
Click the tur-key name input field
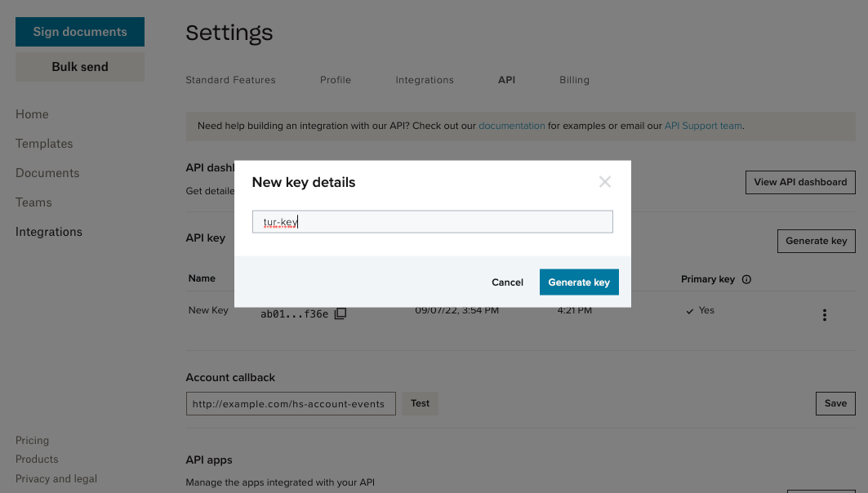click(432, 221)
